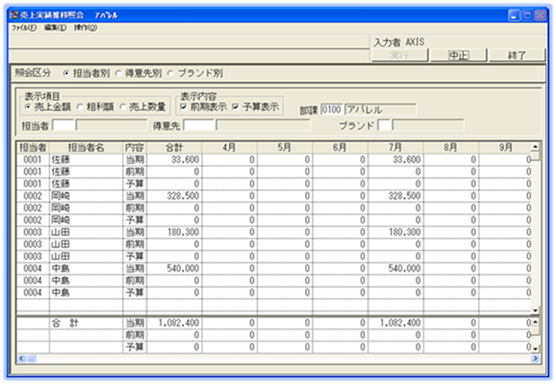Click the 9月 column header
Viewport: 556px width, 384px height.
[x=505, y=148]
